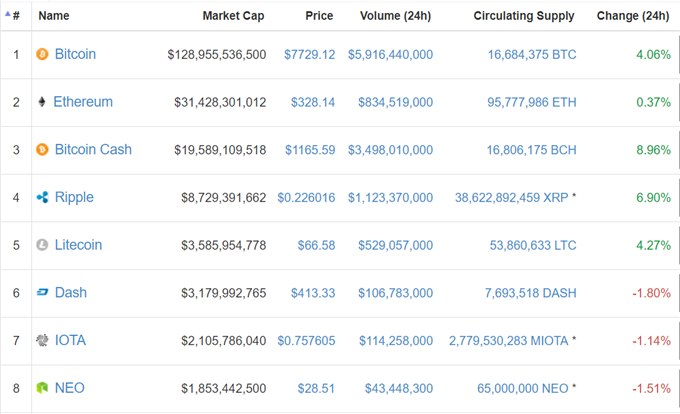Sort table by Change (24h) header

tap(633, 16)
